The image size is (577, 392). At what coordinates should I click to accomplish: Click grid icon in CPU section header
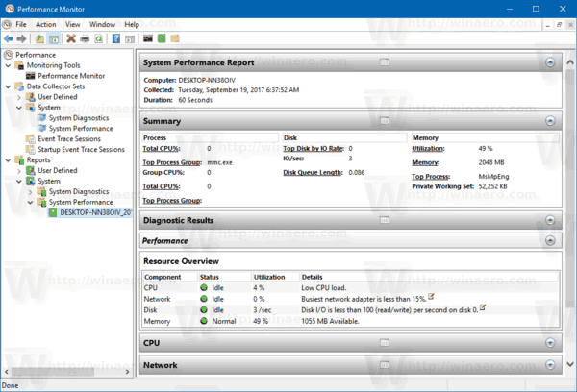pyautogui.click(x=384, y=343)
